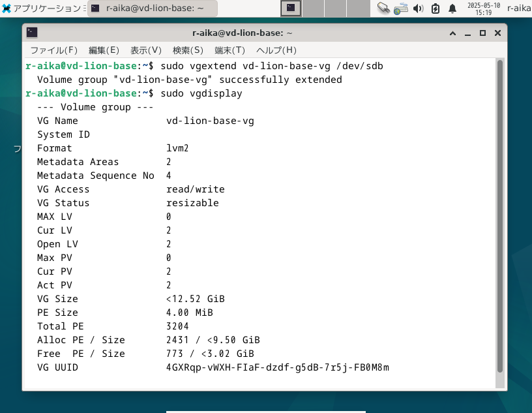
Task: Switch to the first workspace
Action: [291, 8]
